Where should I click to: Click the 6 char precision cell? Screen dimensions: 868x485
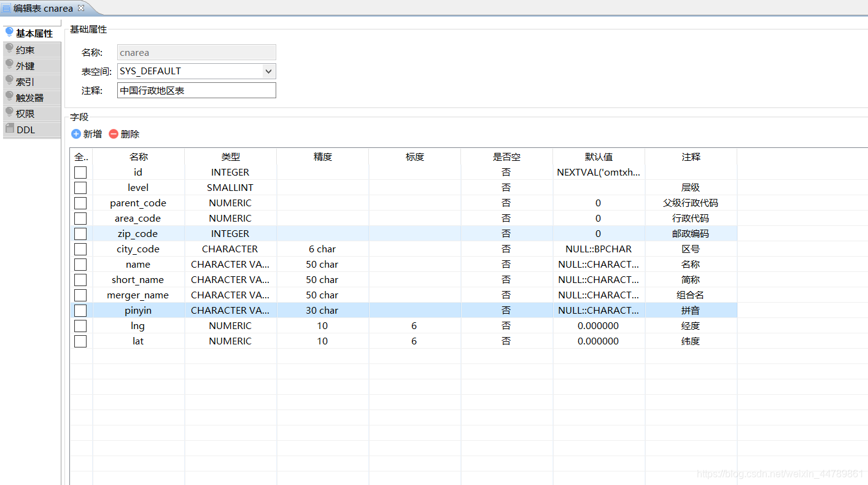322,249
